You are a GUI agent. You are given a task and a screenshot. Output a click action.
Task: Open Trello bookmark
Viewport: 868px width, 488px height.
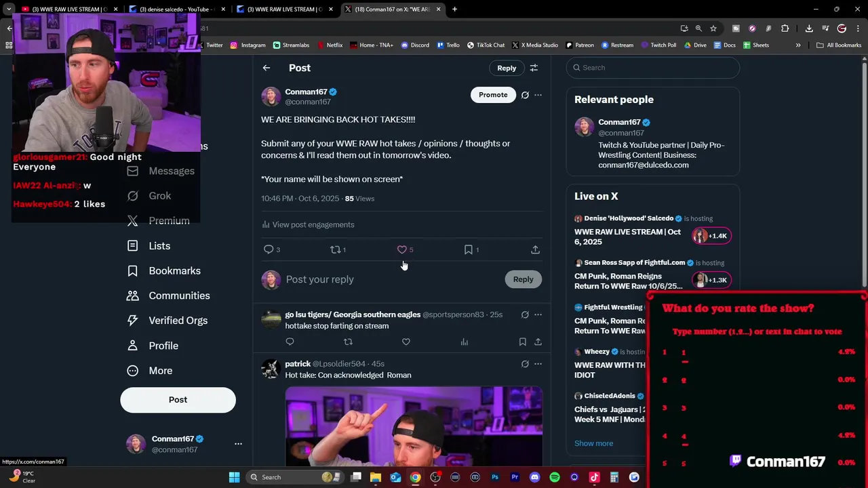pos(448,45)
